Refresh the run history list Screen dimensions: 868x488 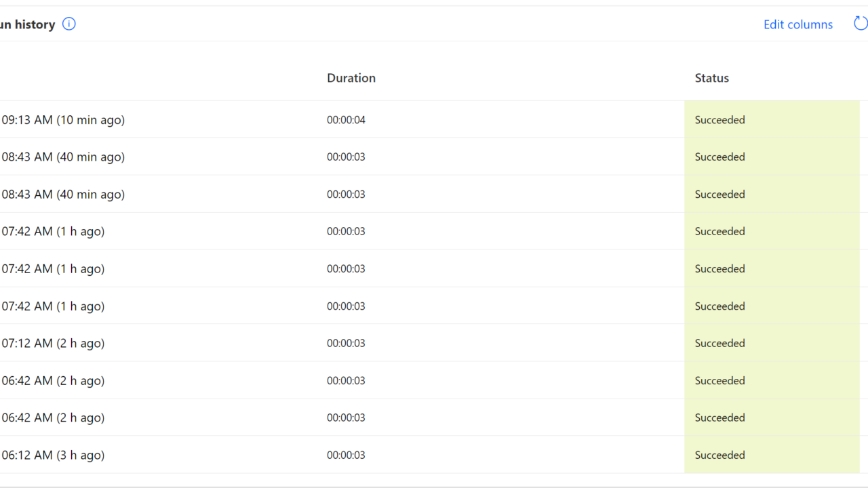tap(860, 24)
